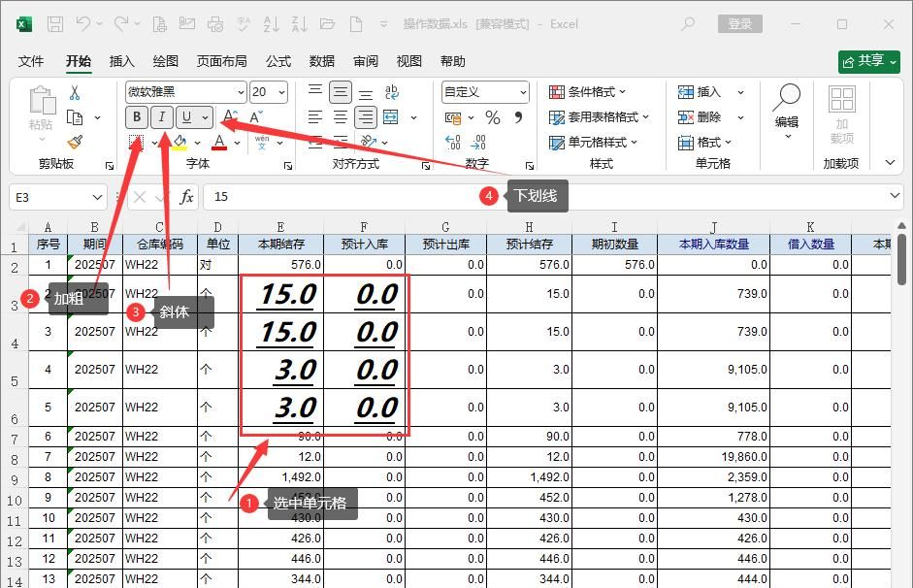The width and height of the screenshot is (913, 588).
Task: Click the insert function fx icon
Action: point(187,197)
